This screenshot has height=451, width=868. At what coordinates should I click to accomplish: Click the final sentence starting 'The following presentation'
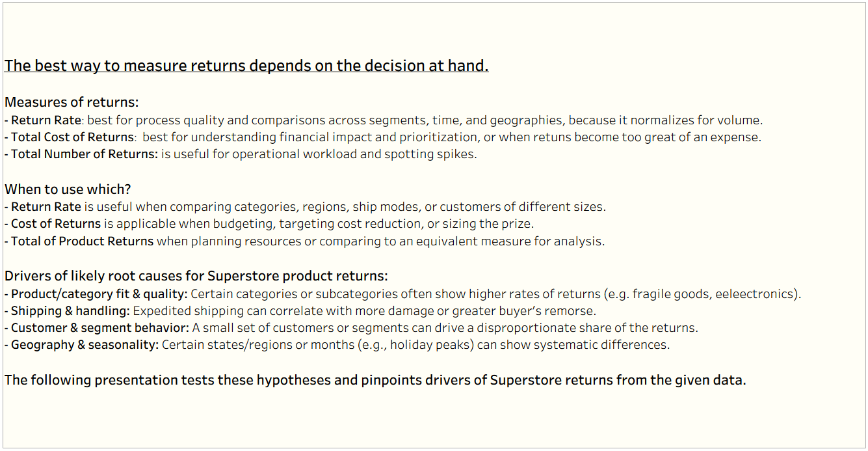click(375, 380)
